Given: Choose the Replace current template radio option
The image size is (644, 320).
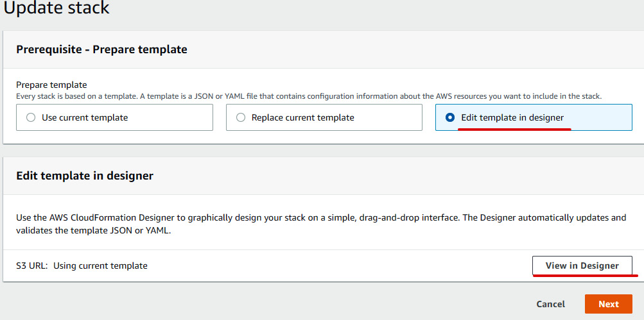Looking at the screenshot, I should tap(241, 118).
